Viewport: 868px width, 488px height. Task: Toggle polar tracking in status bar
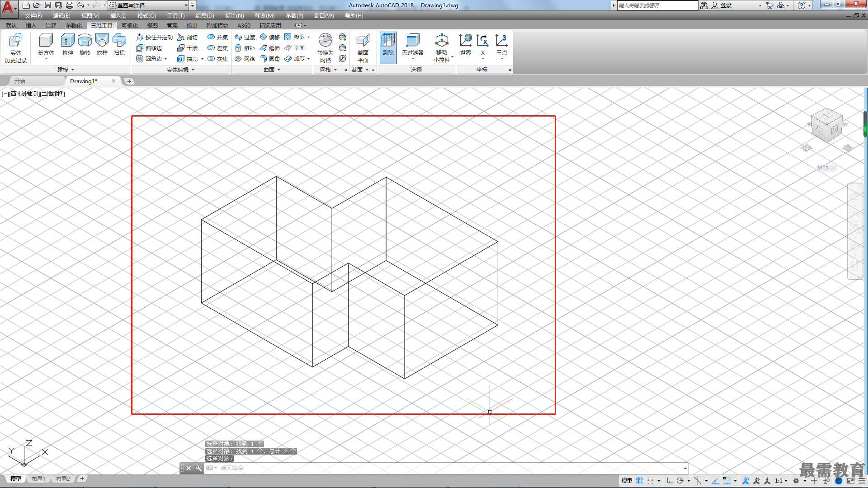pyautogui.click(x=680, y=481)
